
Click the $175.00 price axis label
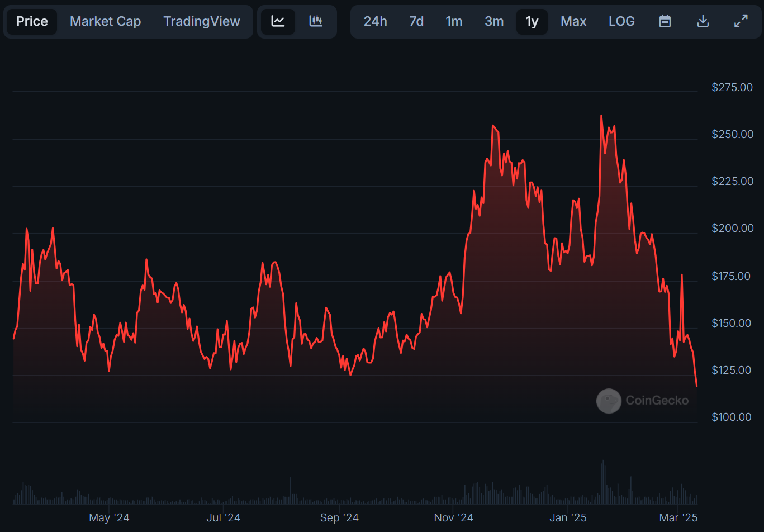(x=732, y=276)
